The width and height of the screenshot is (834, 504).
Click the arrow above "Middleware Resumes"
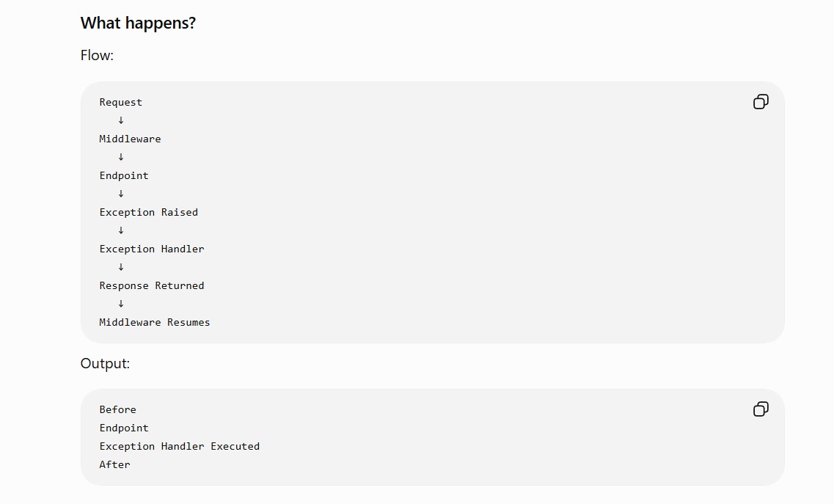click(x=121, y=304)
